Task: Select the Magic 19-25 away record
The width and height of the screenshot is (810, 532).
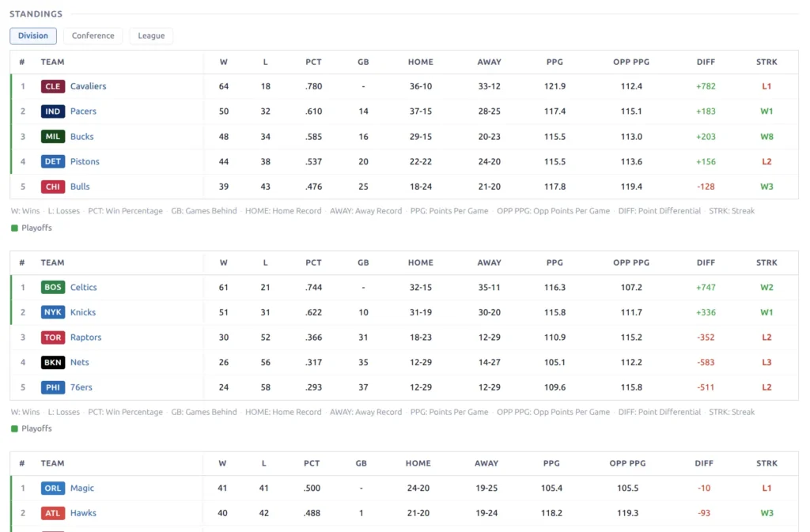Action: point(486,489)
